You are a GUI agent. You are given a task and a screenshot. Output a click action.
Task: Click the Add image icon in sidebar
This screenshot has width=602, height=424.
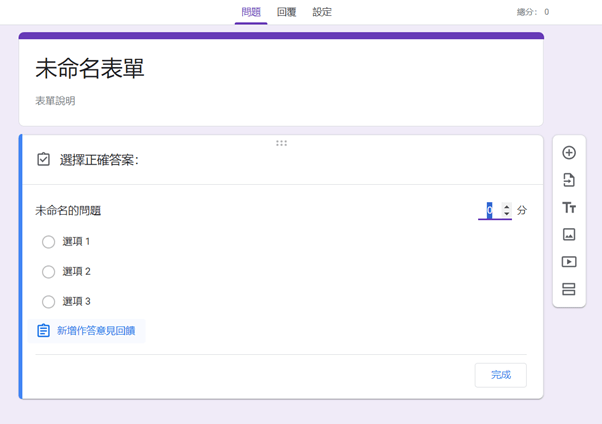pos(569,234)
